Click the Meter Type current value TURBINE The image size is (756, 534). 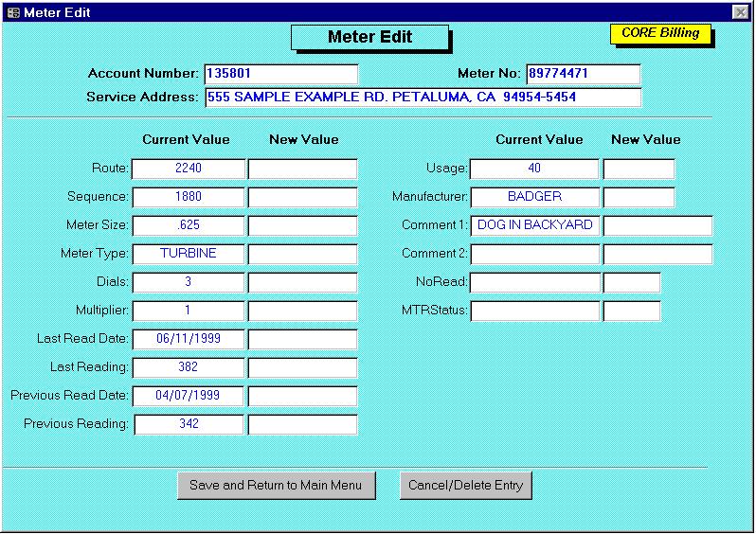(189, 255)
